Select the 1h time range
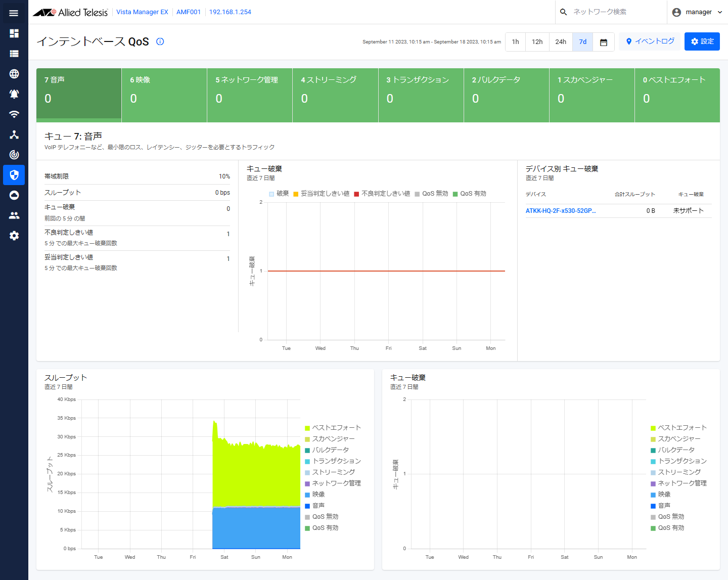 (515, 42)
